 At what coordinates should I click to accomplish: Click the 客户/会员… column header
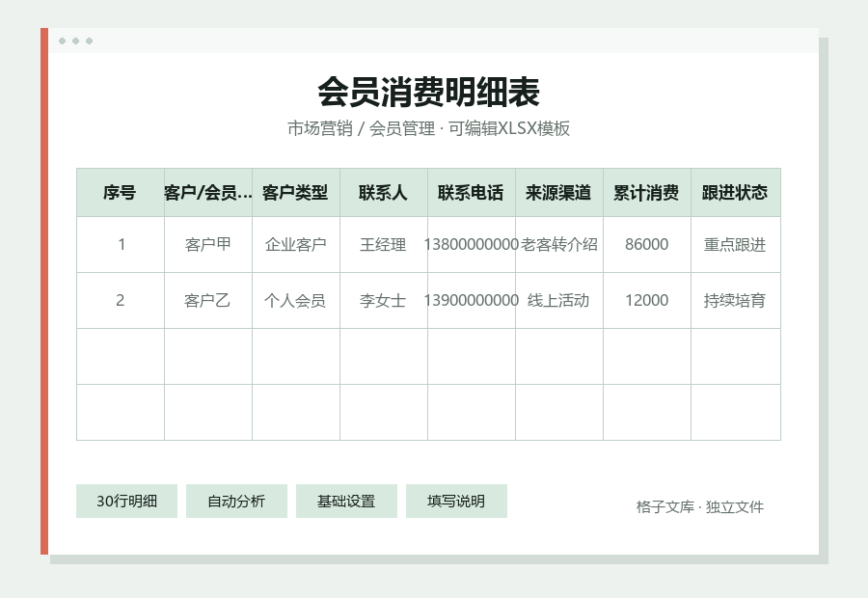[208, 193]
